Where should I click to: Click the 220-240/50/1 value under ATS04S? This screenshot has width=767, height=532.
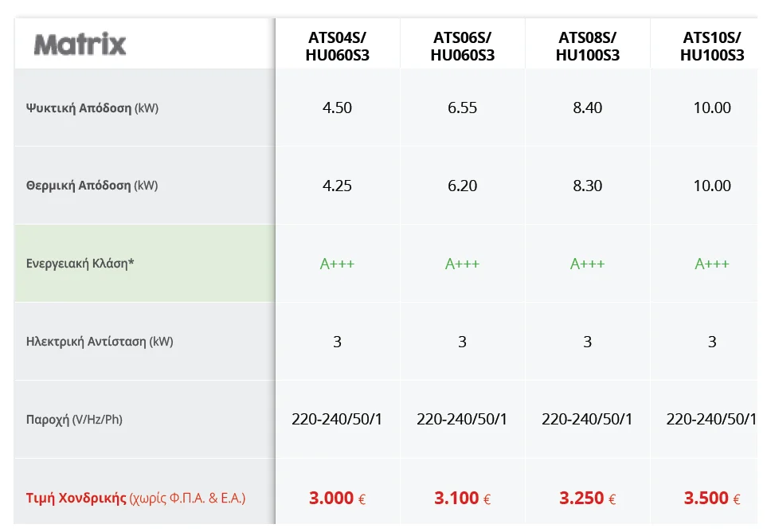point(337,419)
